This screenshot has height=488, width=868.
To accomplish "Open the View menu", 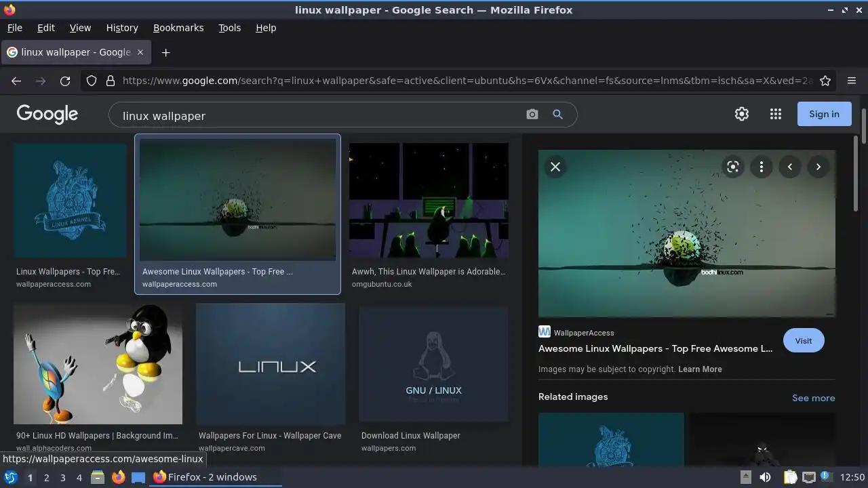I will pos(80,28).
